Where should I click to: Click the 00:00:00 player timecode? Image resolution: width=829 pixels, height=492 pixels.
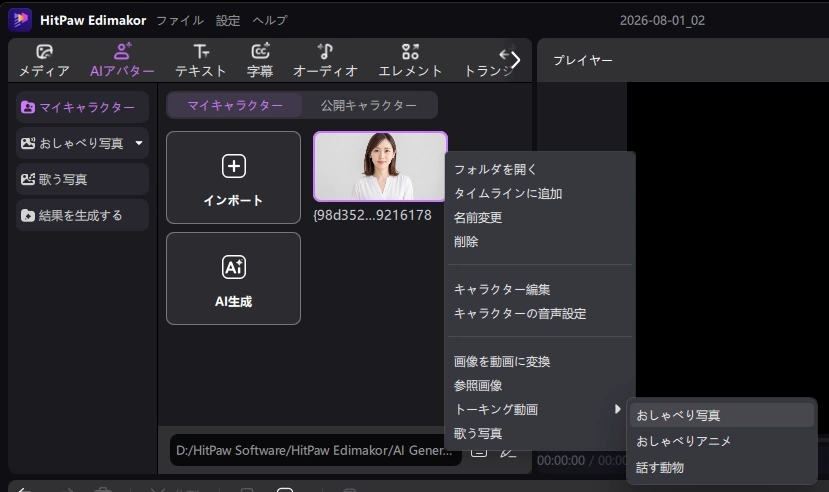[560, 460]
